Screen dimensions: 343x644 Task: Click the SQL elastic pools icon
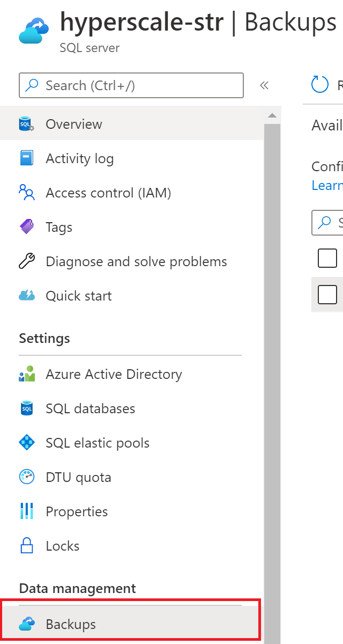tap(27, 443)
